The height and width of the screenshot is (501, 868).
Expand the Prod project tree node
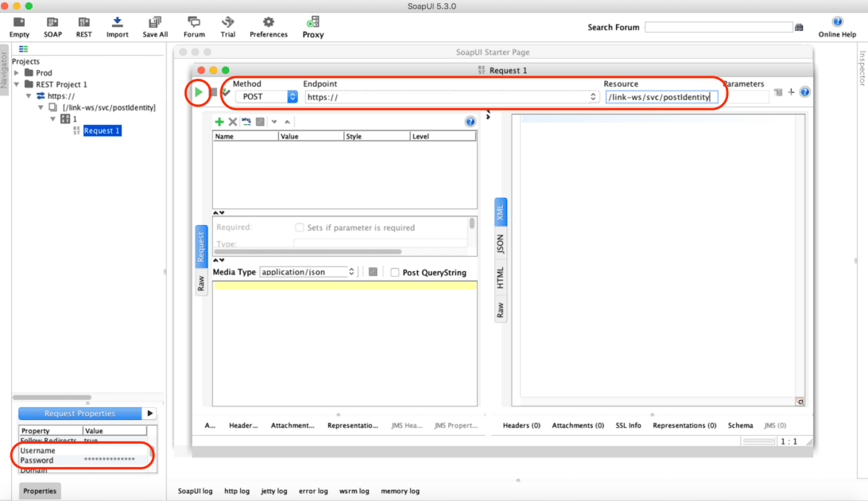[17, 72]
